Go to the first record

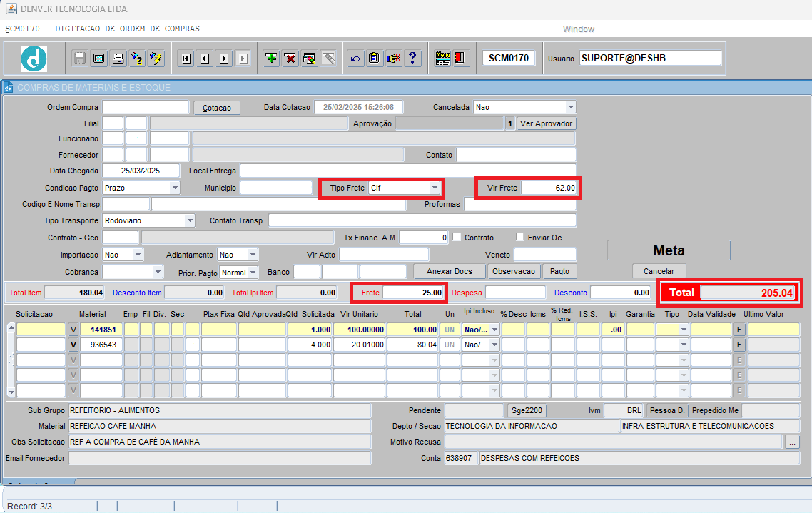[x=186, y=58]
